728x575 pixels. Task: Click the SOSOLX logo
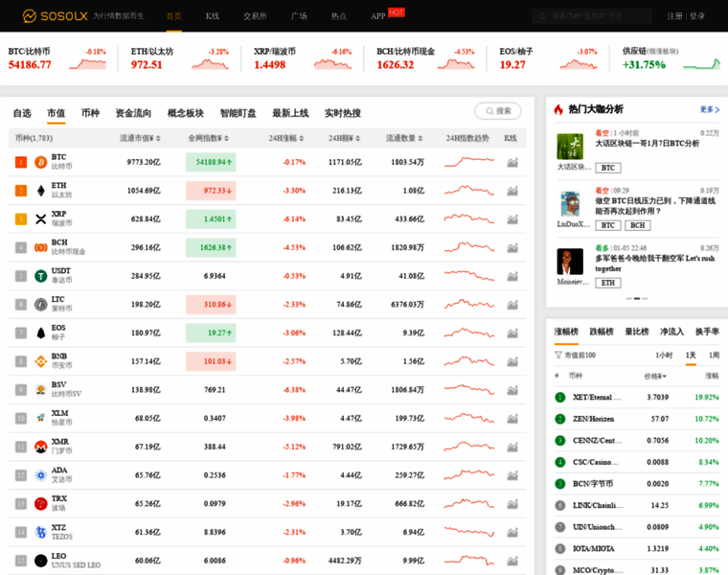point(55,16)
